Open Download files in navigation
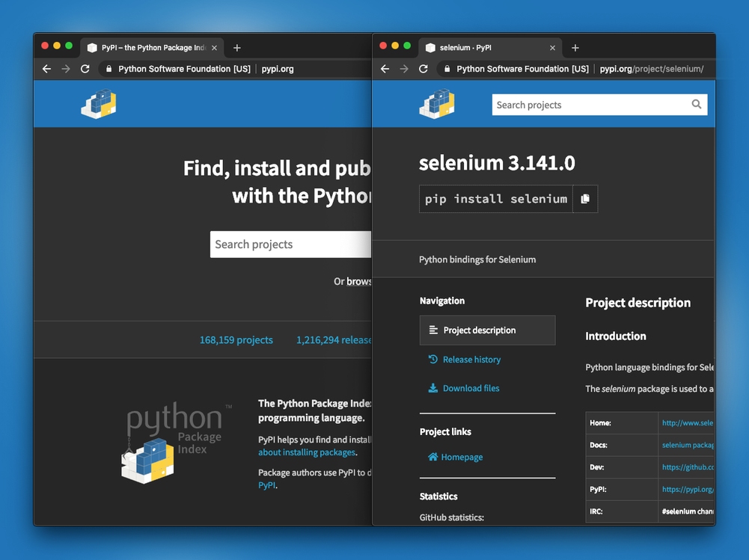749x560 pixels. pyautogui.click(x=471, y=388)
